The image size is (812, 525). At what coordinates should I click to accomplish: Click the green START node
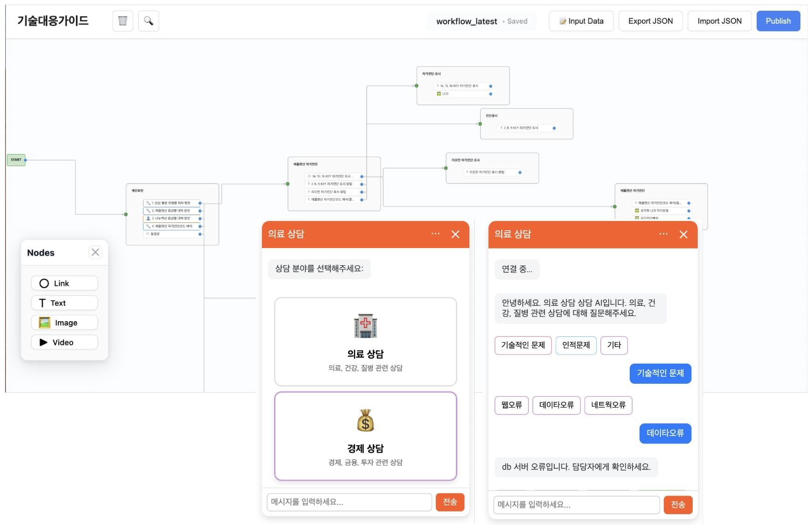coord(16,160)
